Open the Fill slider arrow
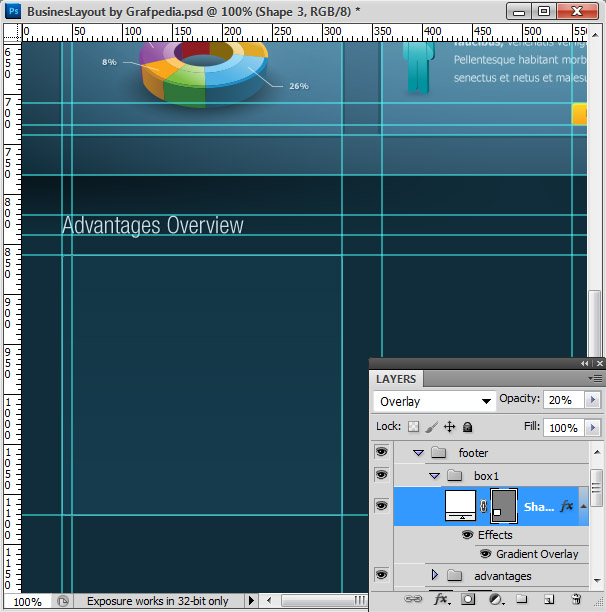 (593, 428)
